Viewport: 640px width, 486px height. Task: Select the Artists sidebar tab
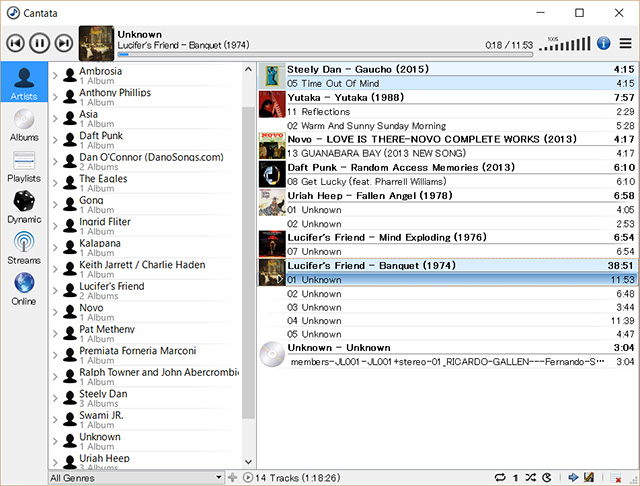(x=24, y=83)
